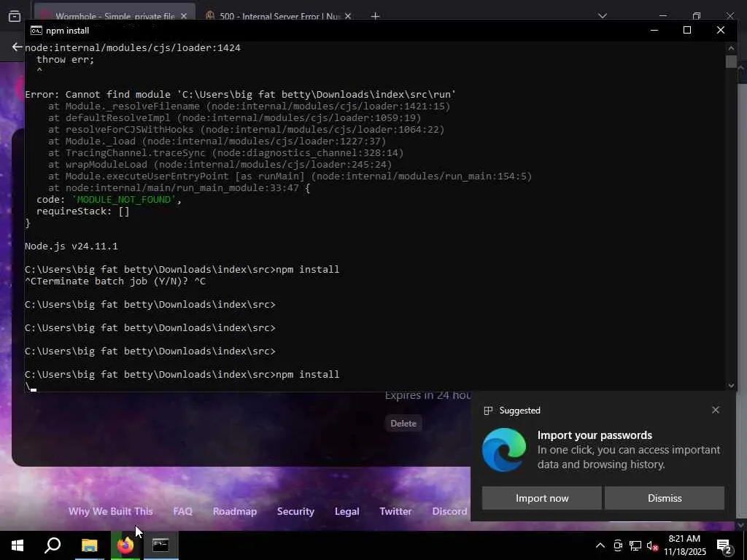Close the Wormhole browser tab
This screenshot has width=747, height=560.
click(x=184, y=16)
